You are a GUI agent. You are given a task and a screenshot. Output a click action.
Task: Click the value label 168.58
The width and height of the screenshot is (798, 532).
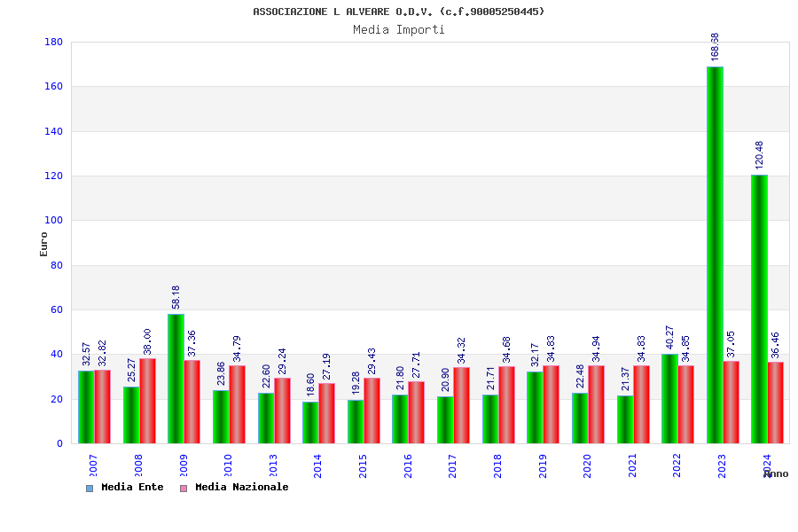[x=715, y=47]
